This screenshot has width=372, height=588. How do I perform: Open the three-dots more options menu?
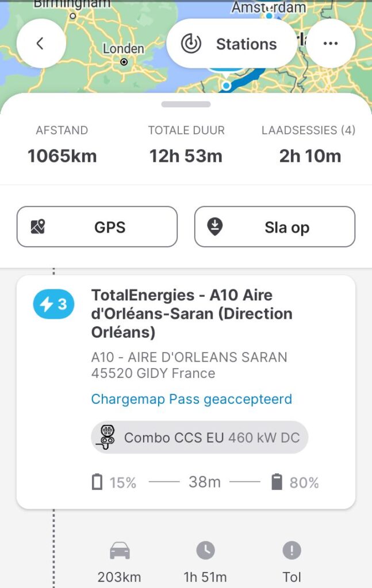pos(331,44)
